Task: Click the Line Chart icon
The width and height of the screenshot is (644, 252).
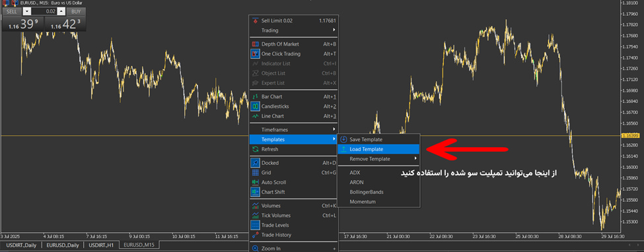Action: click(255, 116)
